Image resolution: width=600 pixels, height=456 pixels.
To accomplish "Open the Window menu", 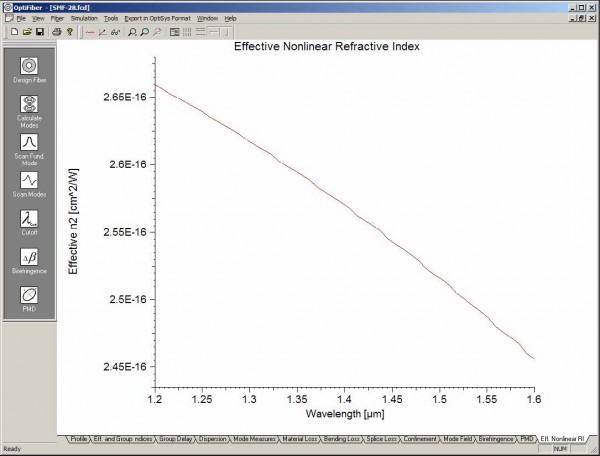I will [207, 18].
